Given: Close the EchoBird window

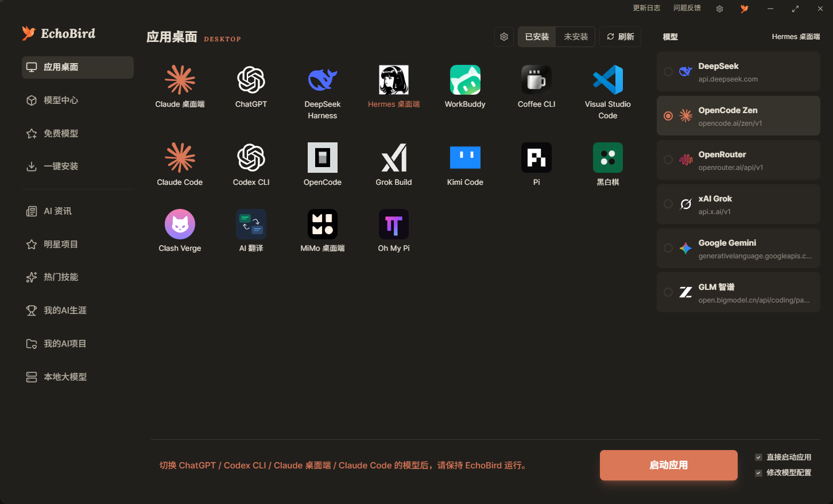Looking at the screenshot, I should click(x=820, y=9).
